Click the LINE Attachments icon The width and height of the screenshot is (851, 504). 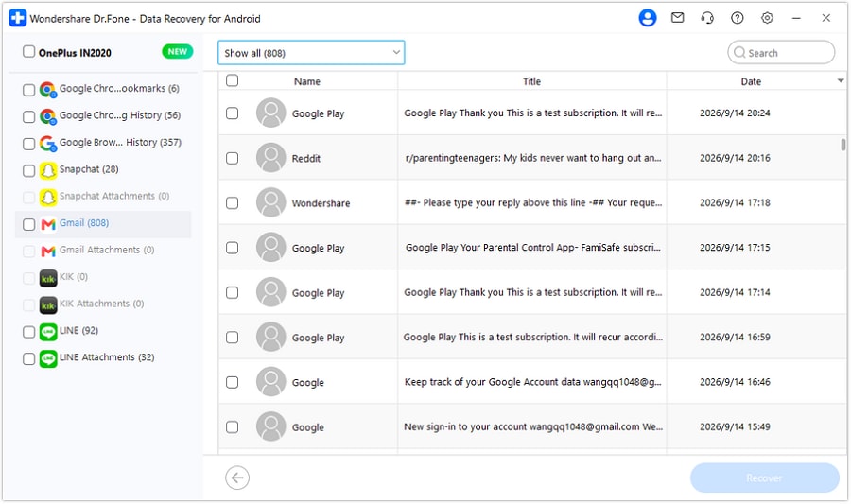tap(48, 358)
